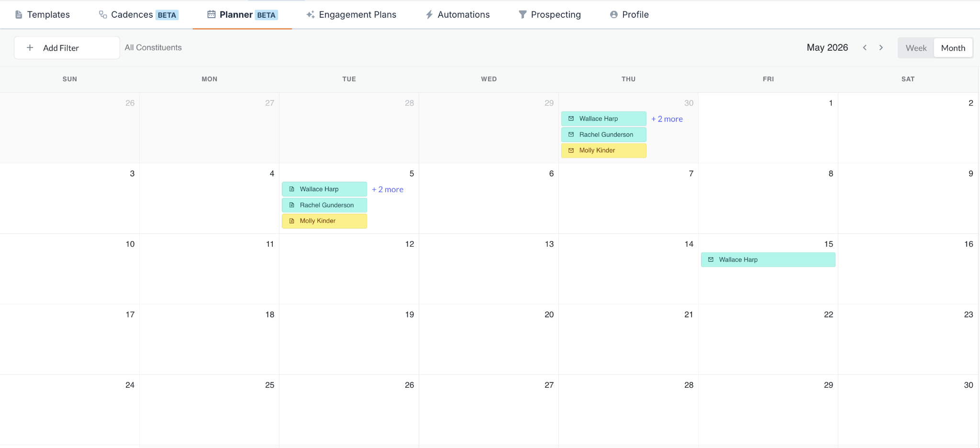Click the FRI column header
980x448 pixels.
(768, 79)
